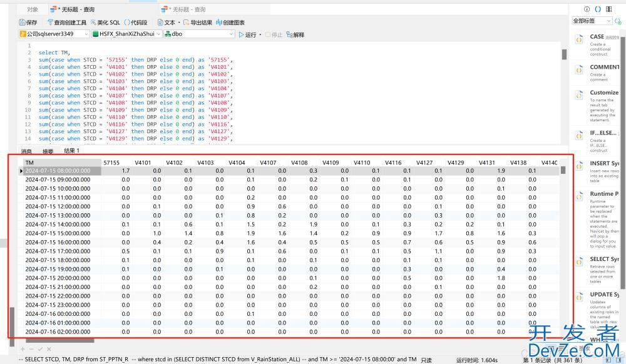Click the SQL line containing 'V4110' in editor
Screen dimensions: 626x364
click(x=135, y=117)
